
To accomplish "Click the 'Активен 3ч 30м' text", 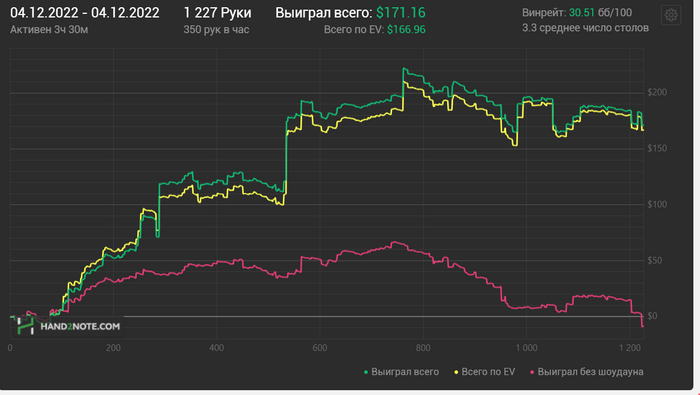I will click(x=49, y=30).
